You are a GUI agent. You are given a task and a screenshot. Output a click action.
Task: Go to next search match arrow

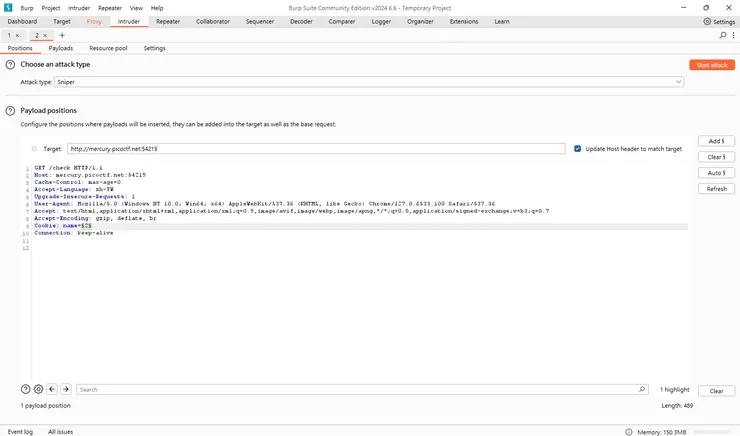coord(66,389)
